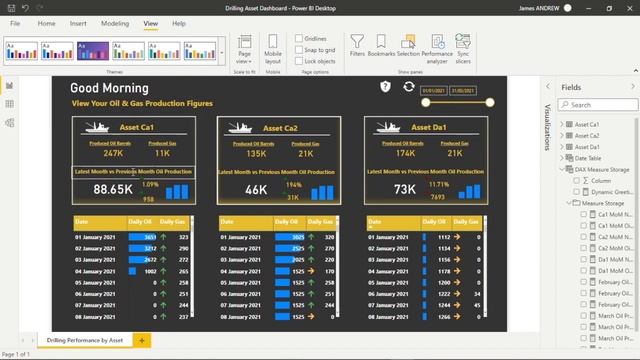Click the James ANDREW account avatar
The image size is (640, 360).
pyautogui.click(x=568, y=8)
